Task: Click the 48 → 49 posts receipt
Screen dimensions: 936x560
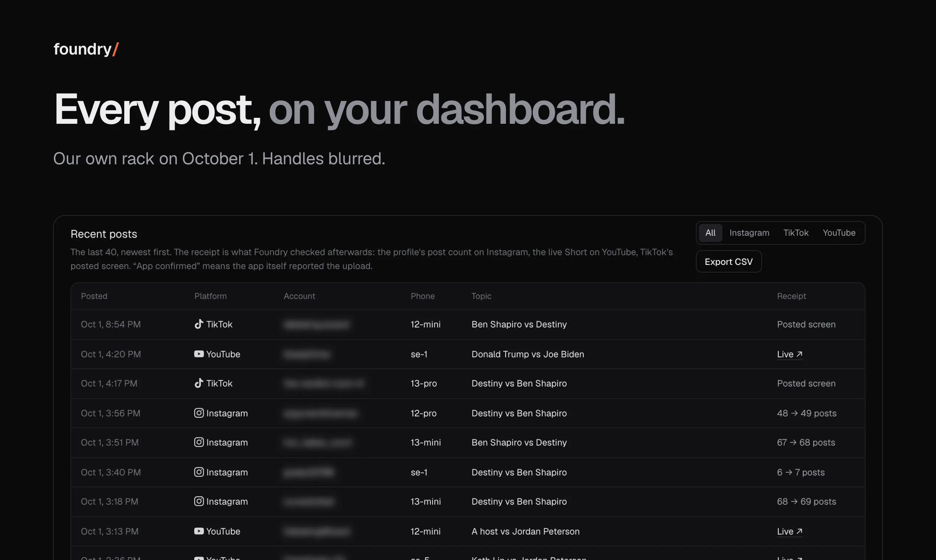Action: coord(807,413)
